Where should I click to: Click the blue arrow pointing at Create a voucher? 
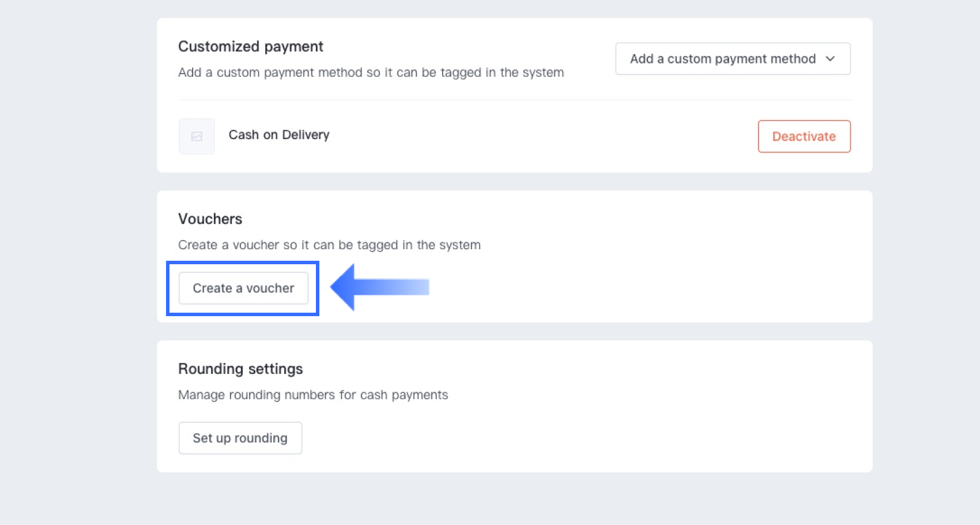[x=378, y=287]
